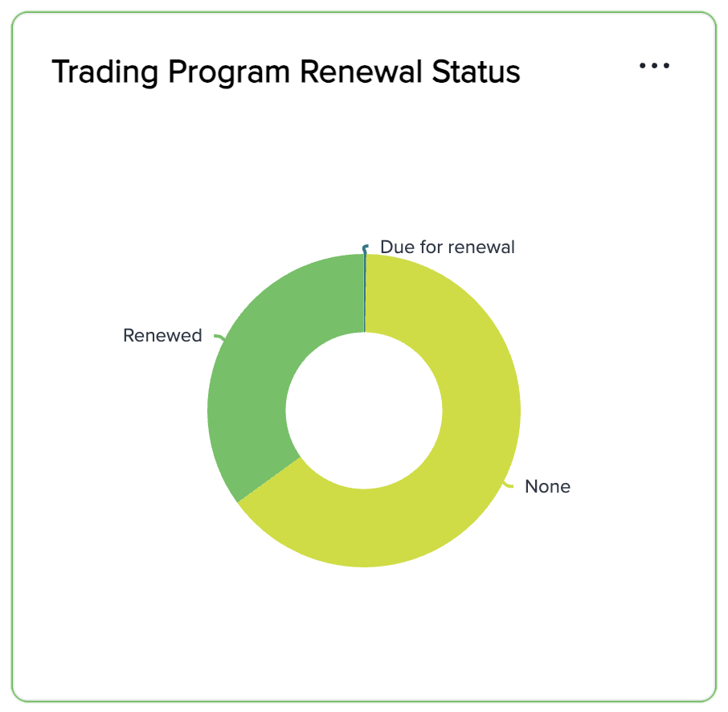Expand the 'None' category breakdown

point(548,486)
